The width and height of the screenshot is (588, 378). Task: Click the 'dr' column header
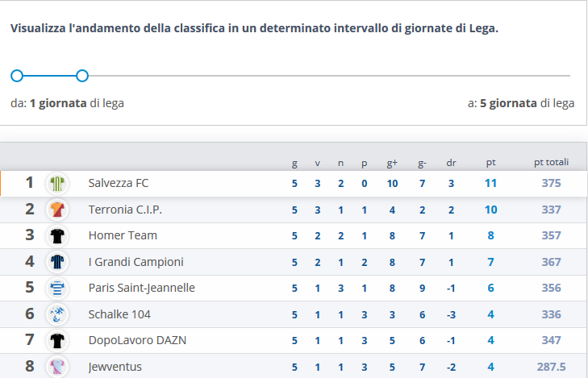(451, 163)
